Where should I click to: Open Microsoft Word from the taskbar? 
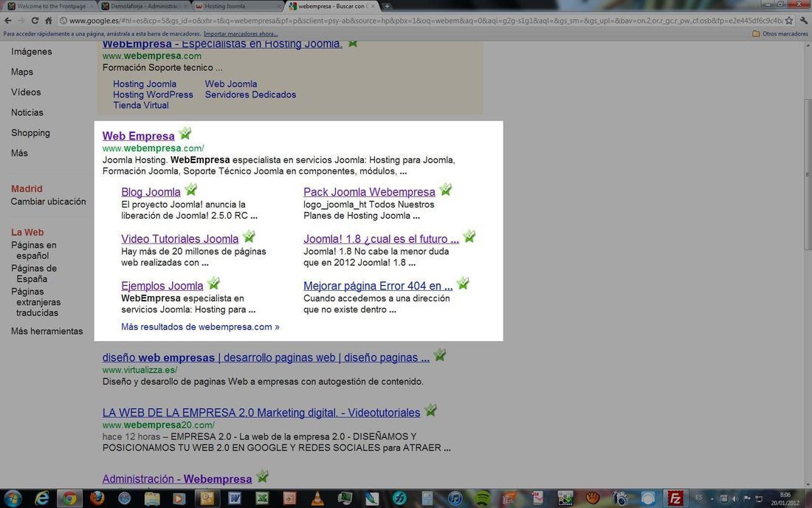(235, 498)
